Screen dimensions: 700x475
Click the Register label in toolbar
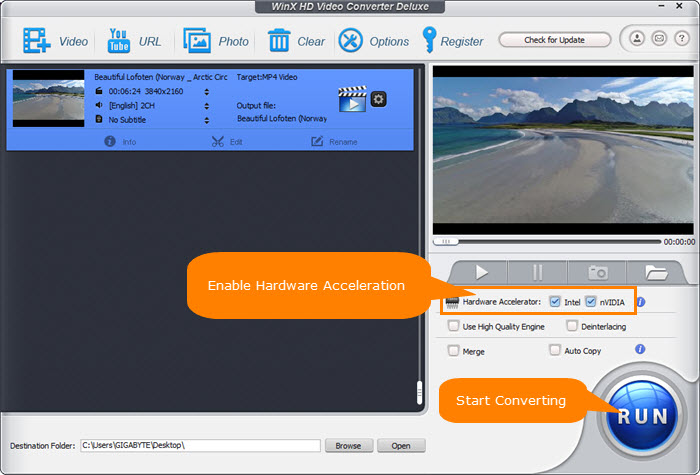tap(462, 42)
